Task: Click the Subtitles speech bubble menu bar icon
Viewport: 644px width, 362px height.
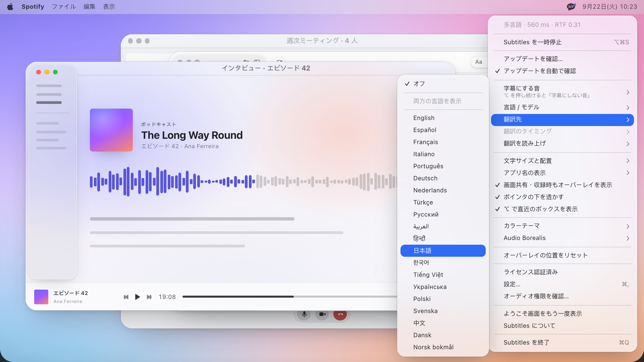Action: pos(571,7)
